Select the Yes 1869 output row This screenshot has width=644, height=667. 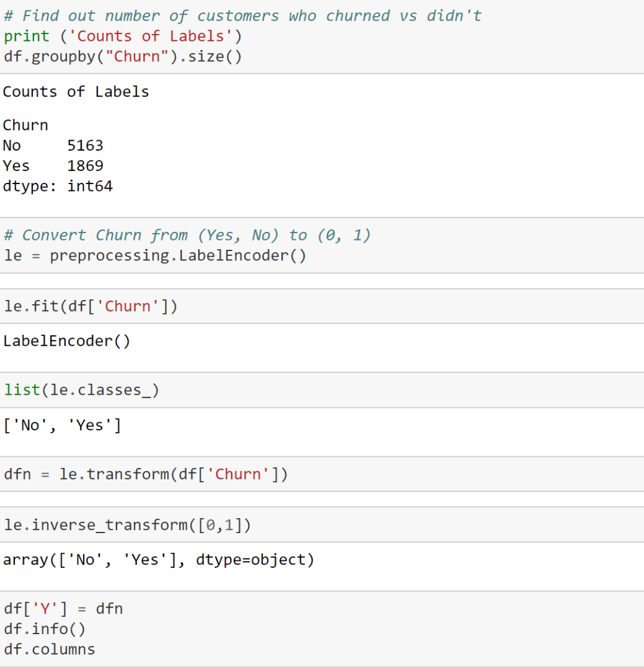click(53, 166)
